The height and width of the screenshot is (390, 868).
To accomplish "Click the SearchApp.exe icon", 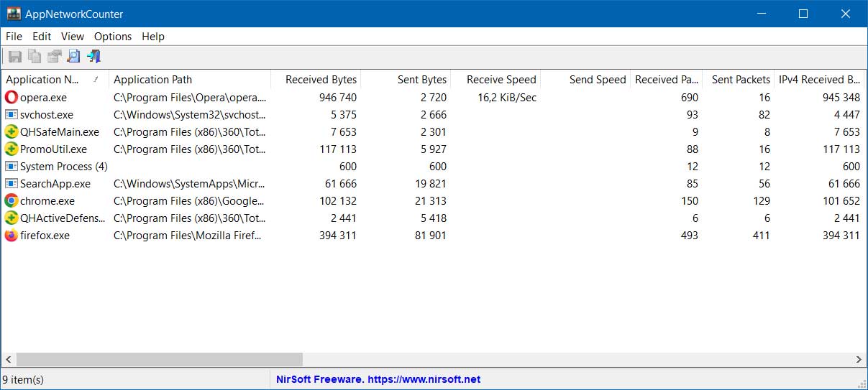I will point(11,183).
